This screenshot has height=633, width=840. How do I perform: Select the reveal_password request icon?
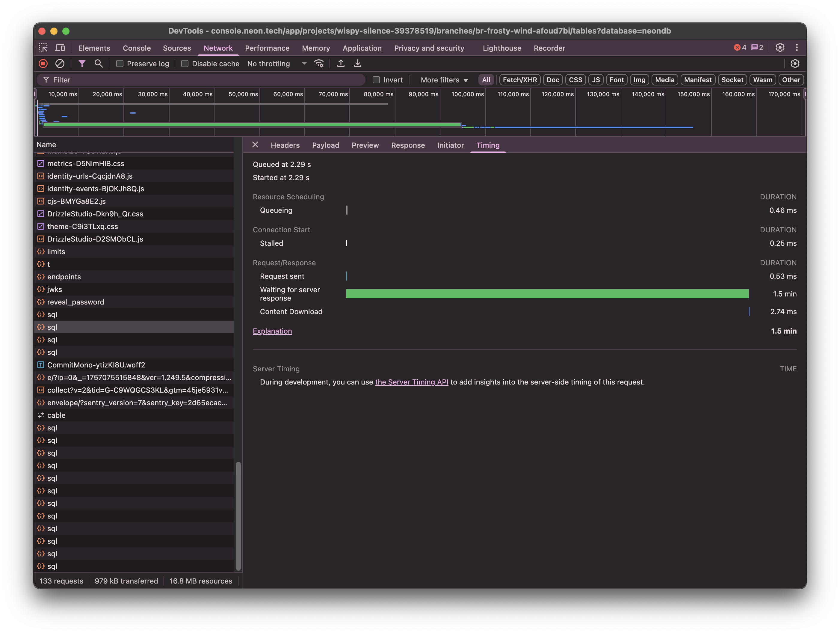pyautogui.click(x=41, y=302)
